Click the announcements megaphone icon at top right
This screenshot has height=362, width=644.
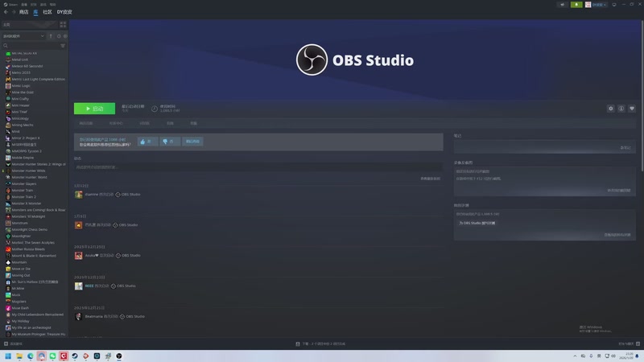coord(562,5)
